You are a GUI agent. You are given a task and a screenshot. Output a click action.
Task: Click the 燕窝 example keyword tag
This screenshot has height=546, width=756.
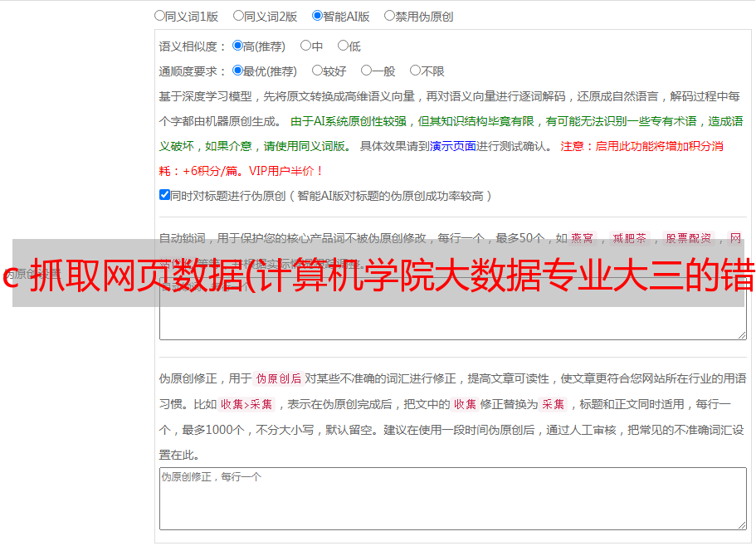pyautogui.click(x=582, y=238)
